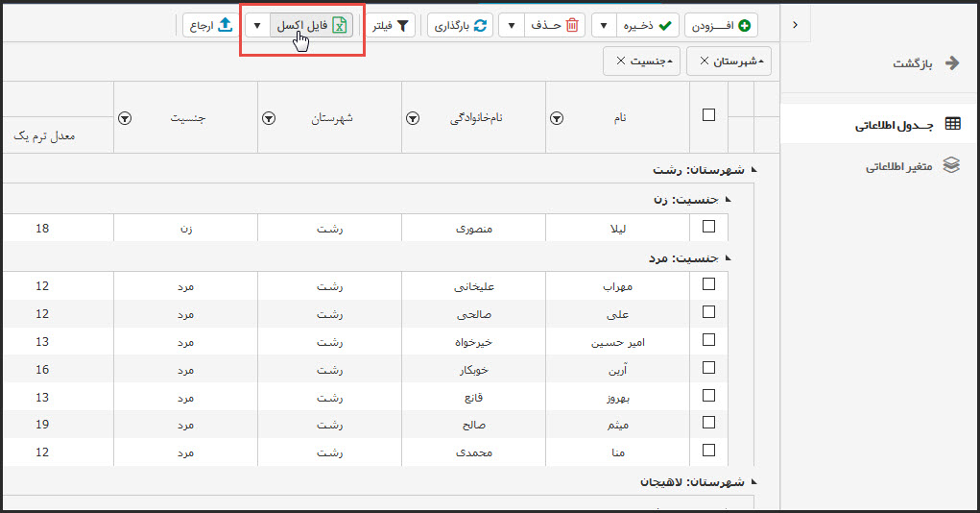Open the filter icon on the شهرستان column
Image resolution: width=980 pixels, height=513 pixels.
(x=269, y=118)
